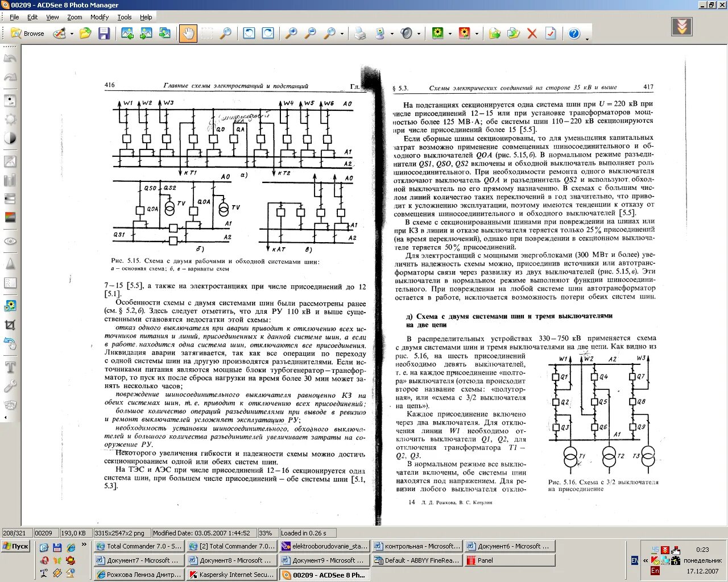Screen dimensions: 728x582
Task: Collapse sidebar with the small left arrow
Action: [5, 418]
